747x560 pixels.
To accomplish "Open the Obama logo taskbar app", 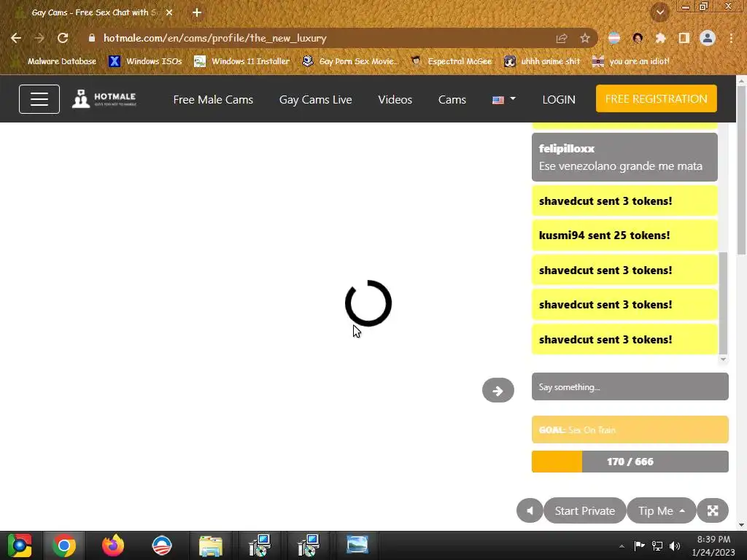I will pos(162,545).
